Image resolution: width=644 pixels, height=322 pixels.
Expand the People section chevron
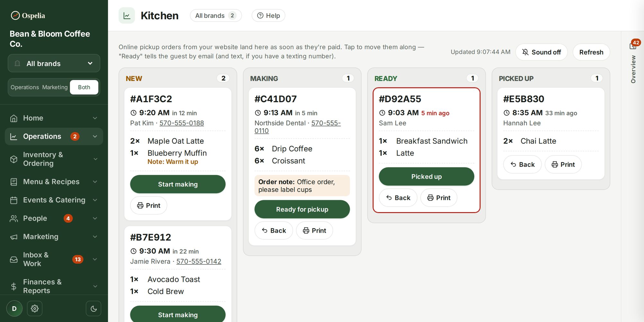95,219
